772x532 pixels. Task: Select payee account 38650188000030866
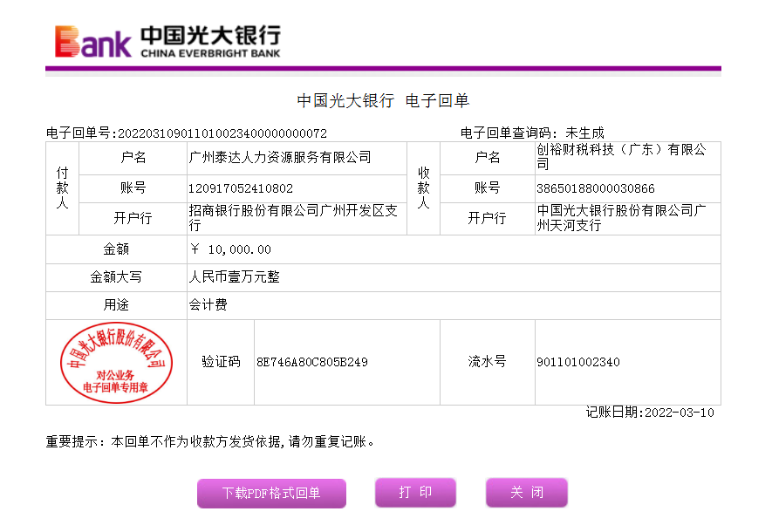[x=596, y=188]
